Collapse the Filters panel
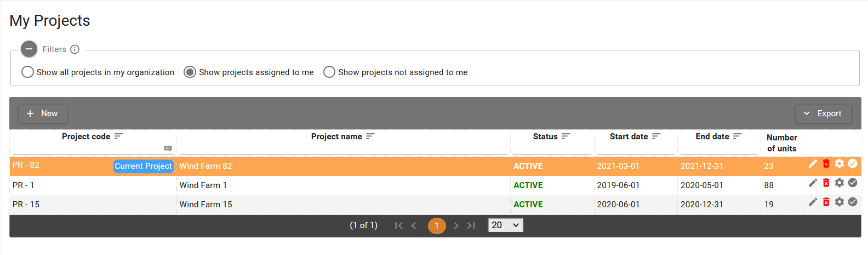Viewport: 868px width, 255px height. click(29, 49)
